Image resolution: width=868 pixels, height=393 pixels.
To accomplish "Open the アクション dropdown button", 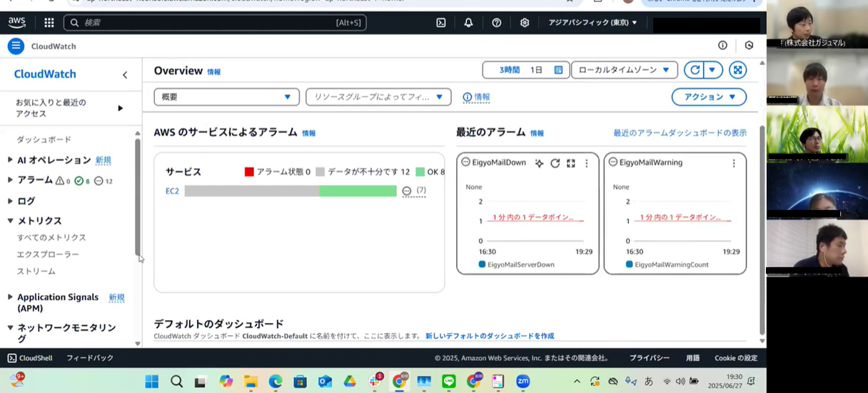I will (709, 97).
